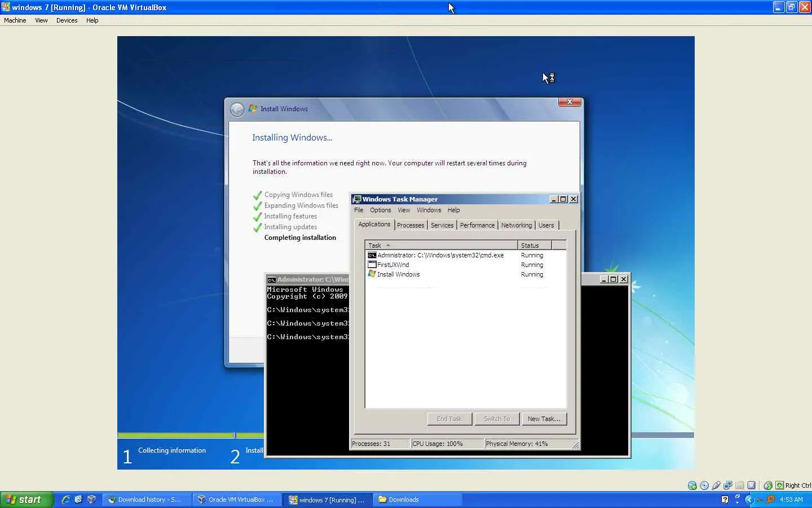This screenshot has height=508, width=812.
Task: Select the Applications tab in Task Manager
Action: (374, 224)
